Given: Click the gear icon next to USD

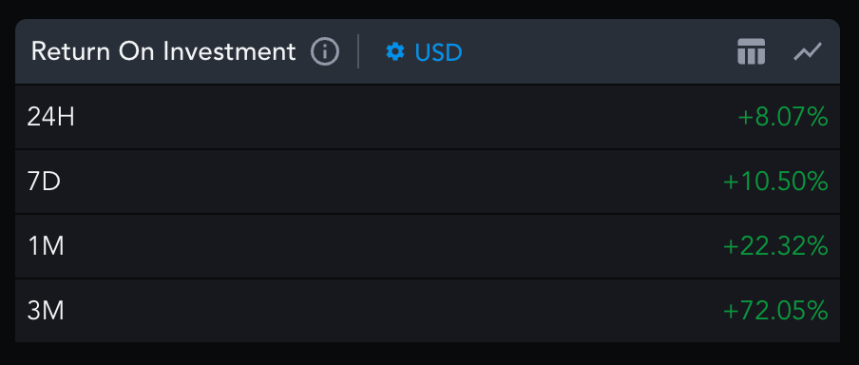Looking at the screenshot, I should [395, 52].
